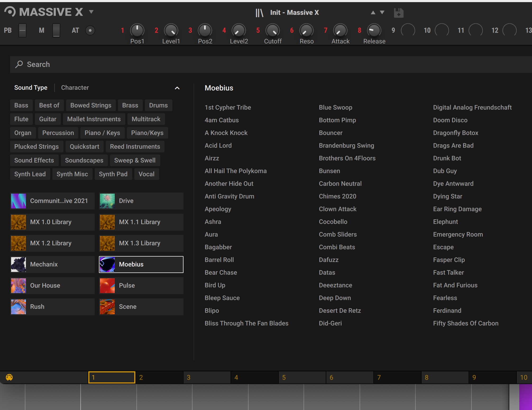532x410 pixels.
Task: Load the Clown Attack preset
Action: point(338,209)
